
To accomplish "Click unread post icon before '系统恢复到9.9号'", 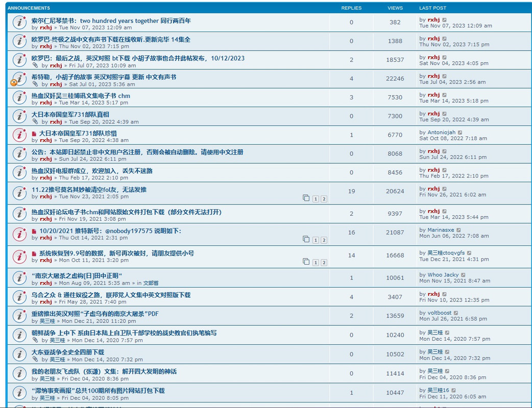I will [34, 253].
